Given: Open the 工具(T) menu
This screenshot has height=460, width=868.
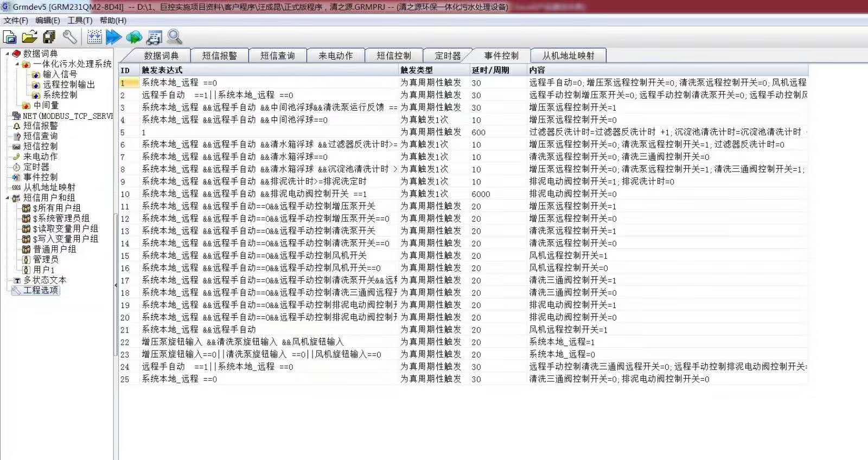Looking at the screenshot, I should [80, 20].
